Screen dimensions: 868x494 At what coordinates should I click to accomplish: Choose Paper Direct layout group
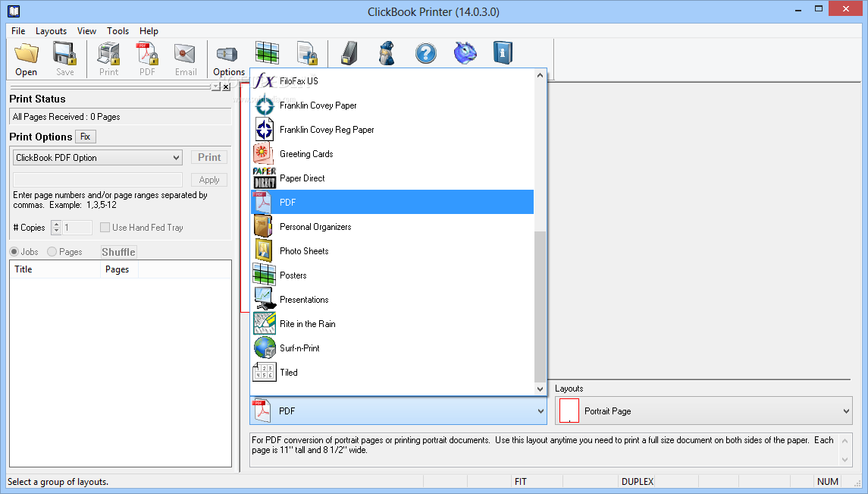[392, 178]
